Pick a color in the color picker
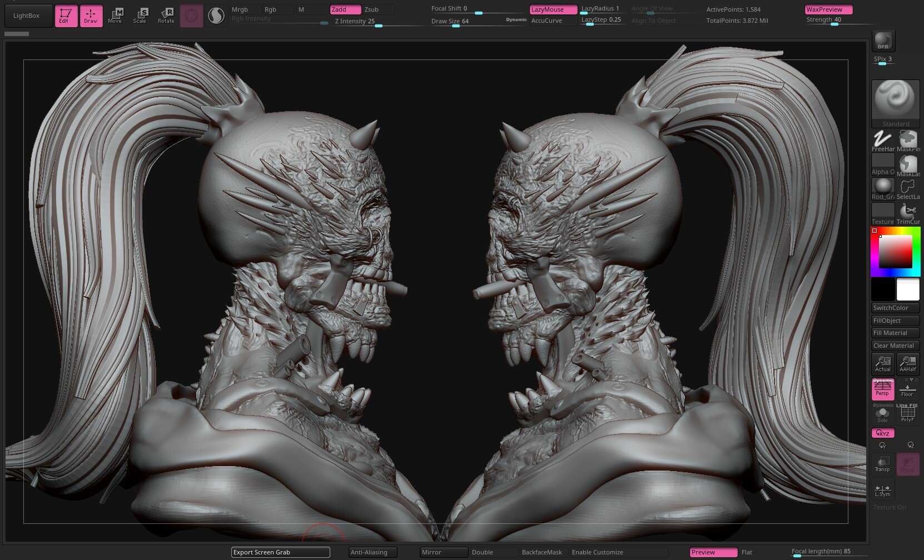The image size is (924, 560). click(895, 252)
